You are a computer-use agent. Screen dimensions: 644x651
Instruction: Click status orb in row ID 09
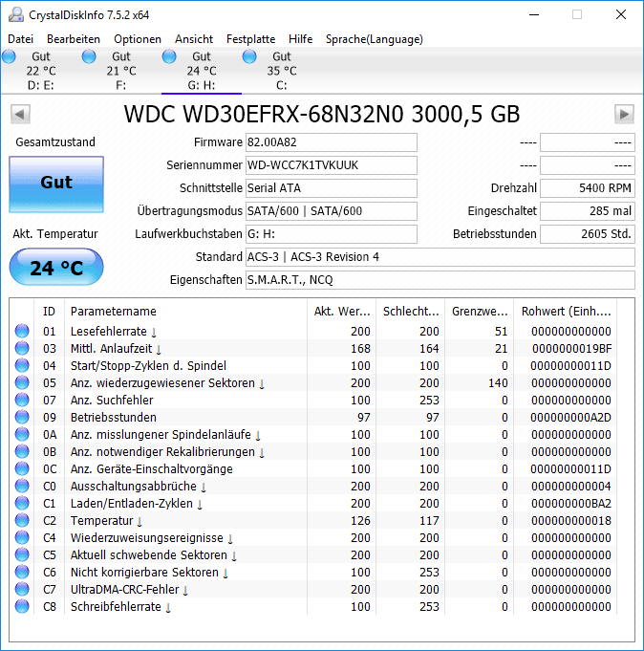click(22, 417)
